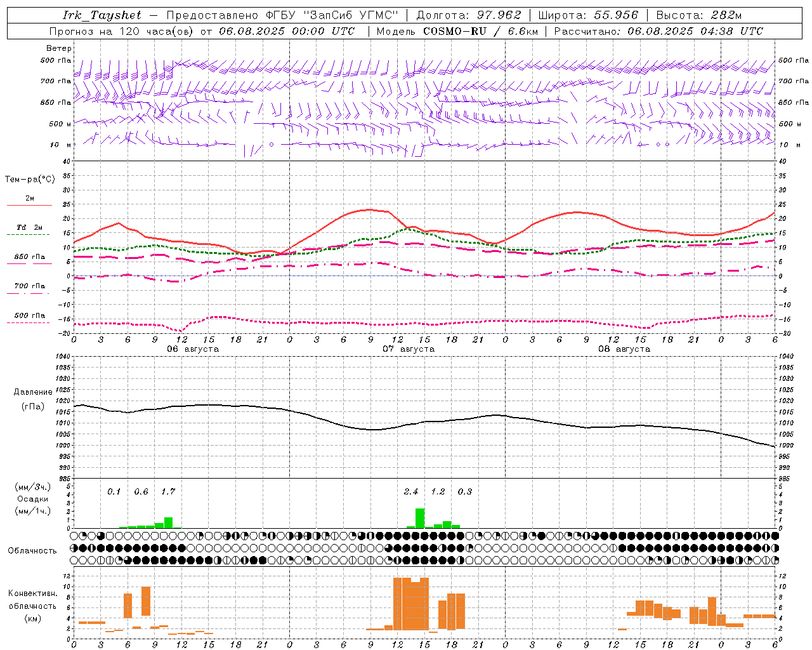This screenshot has height=650, width=812.
Task: Click the (мм/1ч.) precipitation unit label
Action: tap(33, 511)
